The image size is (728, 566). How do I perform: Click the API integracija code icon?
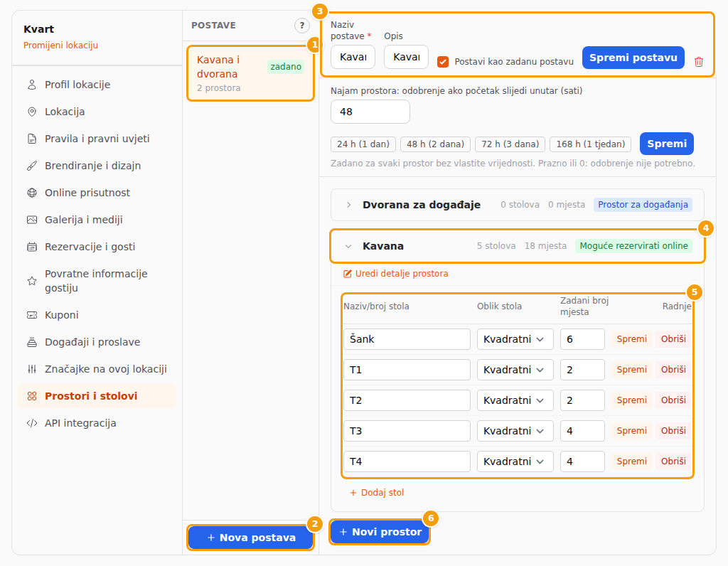coord(31,423)
